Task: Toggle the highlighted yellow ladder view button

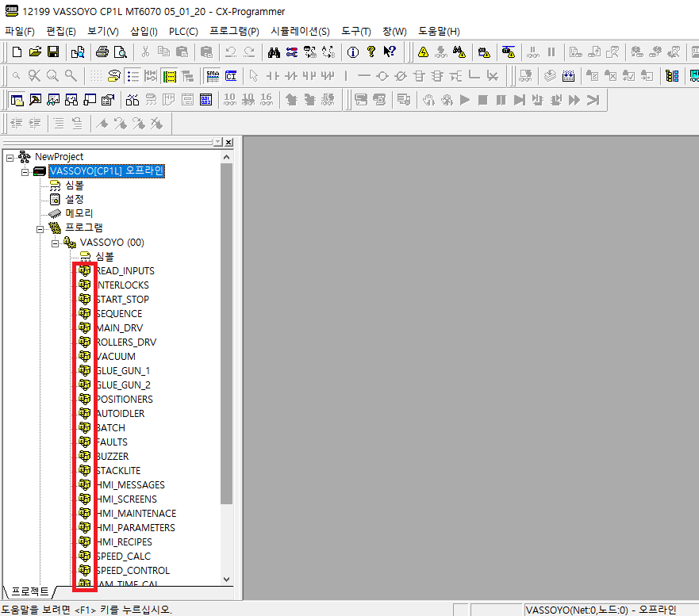Action: pos(170,76)
